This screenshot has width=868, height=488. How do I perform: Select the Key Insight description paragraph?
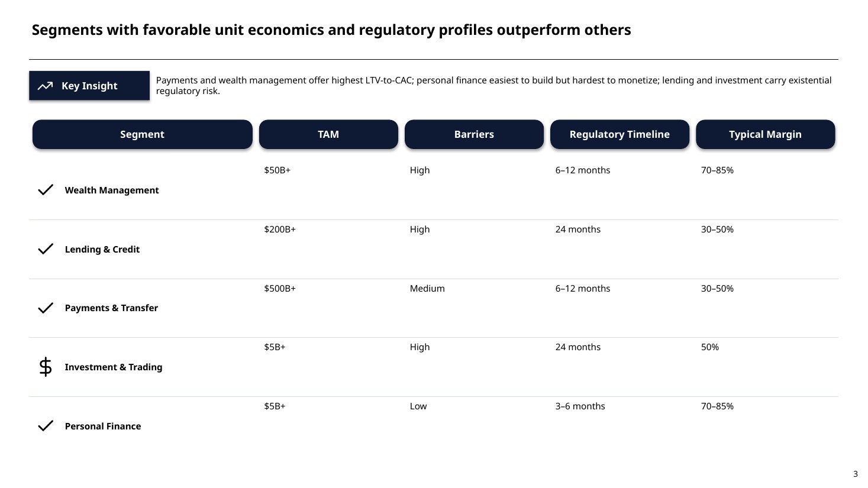(x=493, y=86)
